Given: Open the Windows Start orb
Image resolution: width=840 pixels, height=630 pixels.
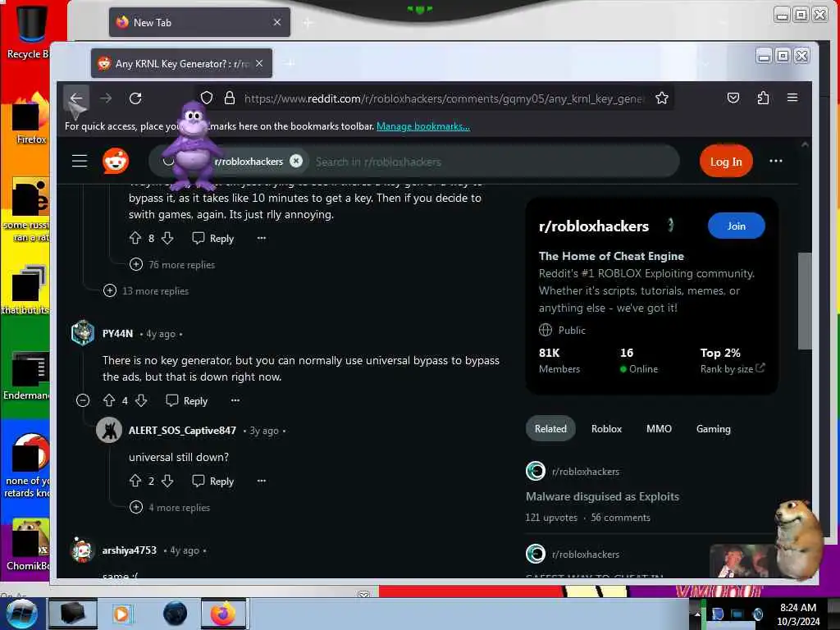Looking at the screenshot, I should coord(22,614).
